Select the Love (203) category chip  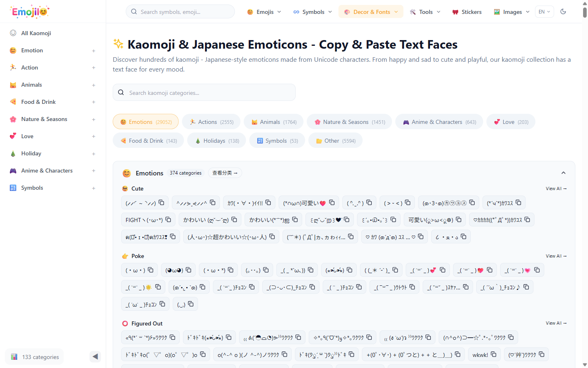(x=511, y=122)
